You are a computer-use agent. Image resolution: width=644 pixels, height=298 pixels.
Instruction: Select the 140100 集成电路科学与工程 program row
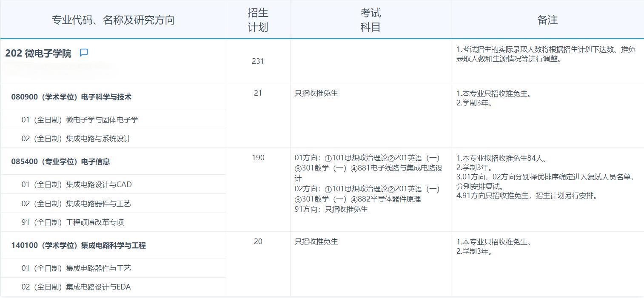(x=78, y=245)
